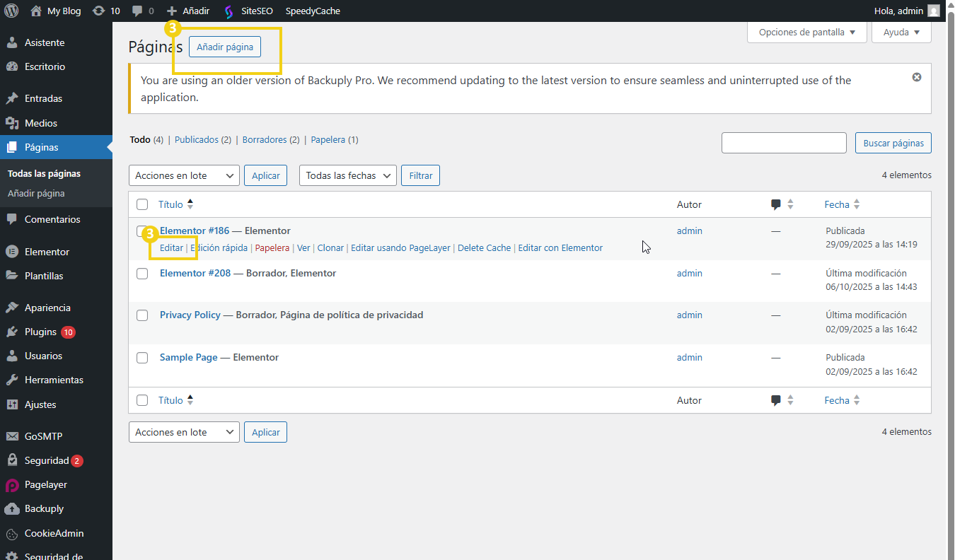The height and width of the screenshot is (560, 955).
Task: Click the comments bubble icon in admin bar
Action: click(137, 11)
